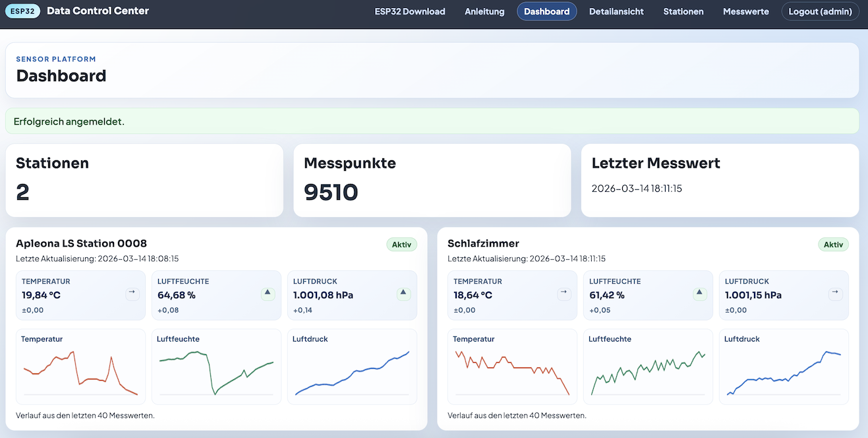Viewport: 868px width, 438px height.
Task: Open Apleona LS Station 0008 heading
Action: [81, 243]
